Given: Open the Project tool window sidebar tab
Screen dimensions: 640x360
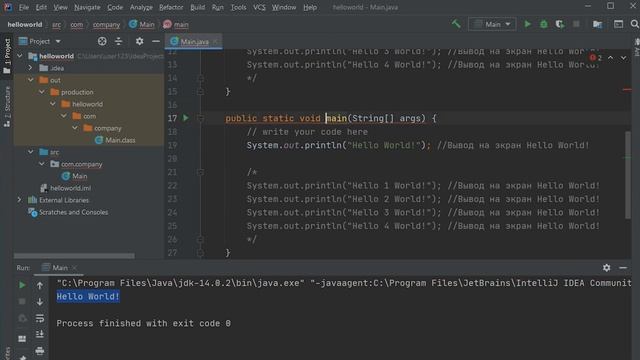Looking at the screenshot, I should [x=7, y=56].
